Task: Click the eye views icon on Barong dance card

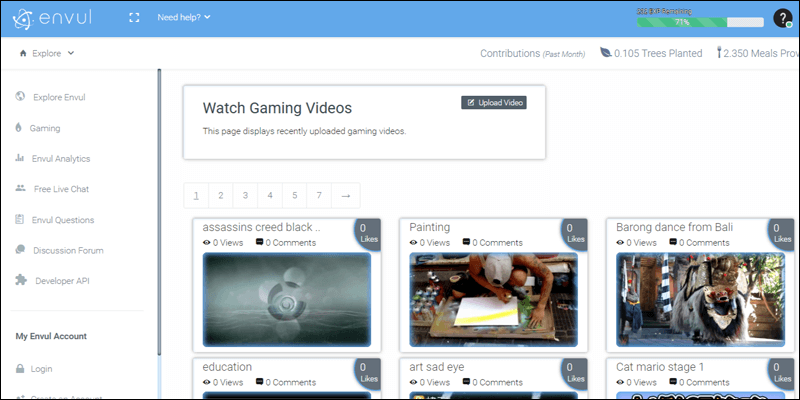Action: click(x=620, y=242)
